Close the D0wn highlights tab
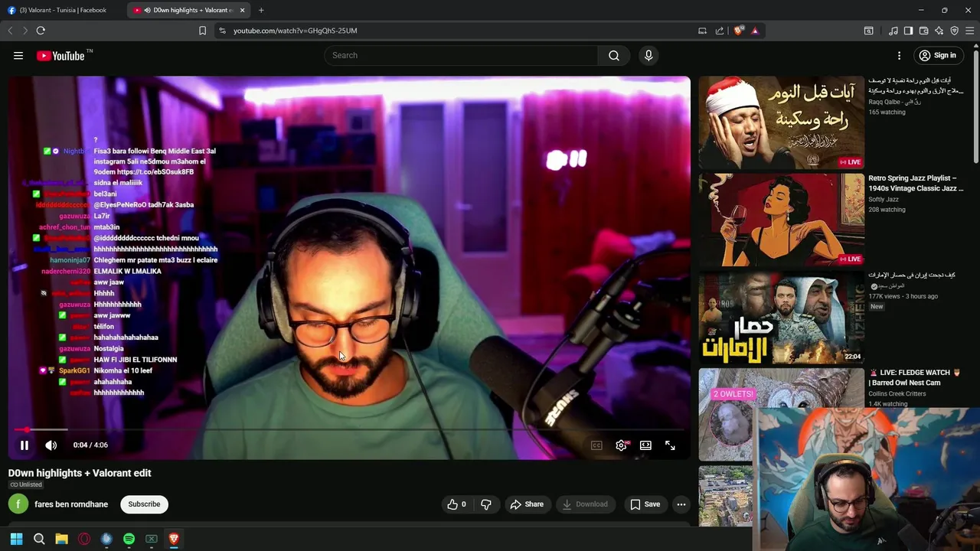The width and height of the screenshot is (980, 551). [243, 10]
